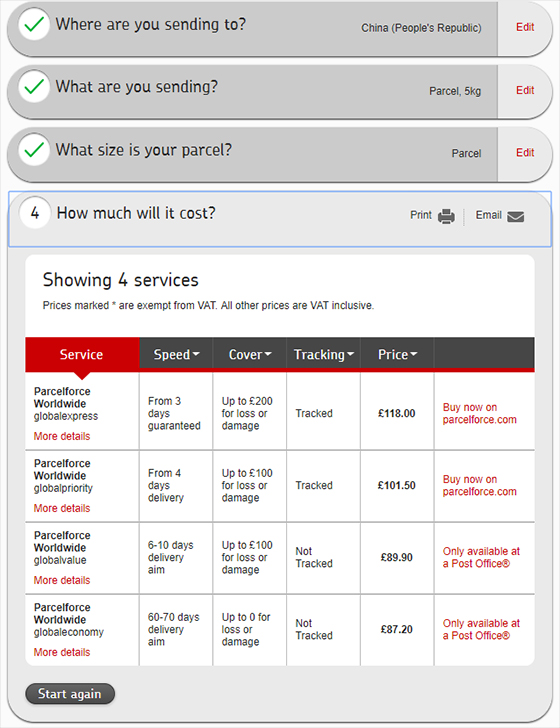View More details for globaleconomy
Viewport: 560px width, 728px height.
[x=62, y=652]
